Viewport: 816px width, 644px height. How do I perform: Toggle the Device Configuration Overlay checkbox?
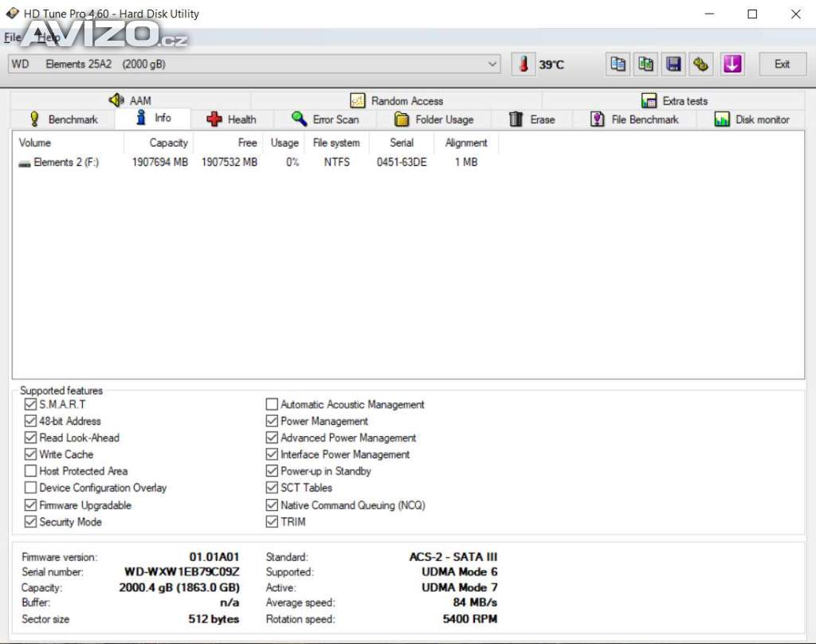[30, 487]
